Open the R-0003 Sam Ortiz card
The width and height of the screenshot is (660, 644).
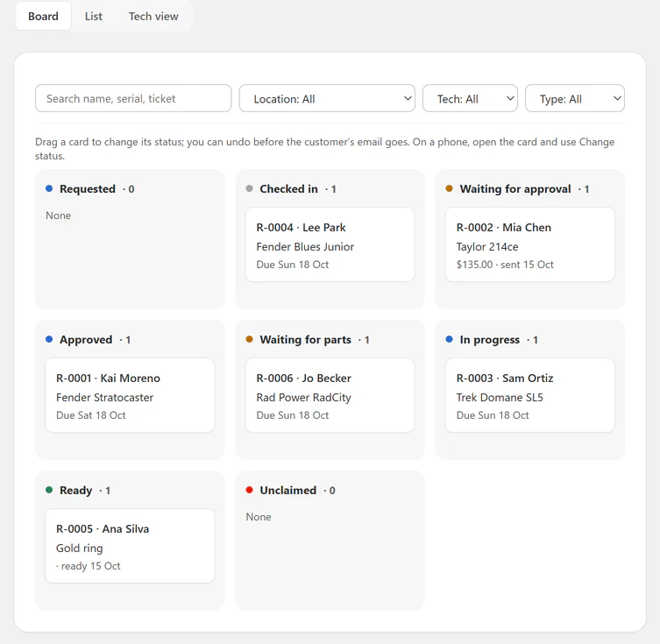[530, 395]
